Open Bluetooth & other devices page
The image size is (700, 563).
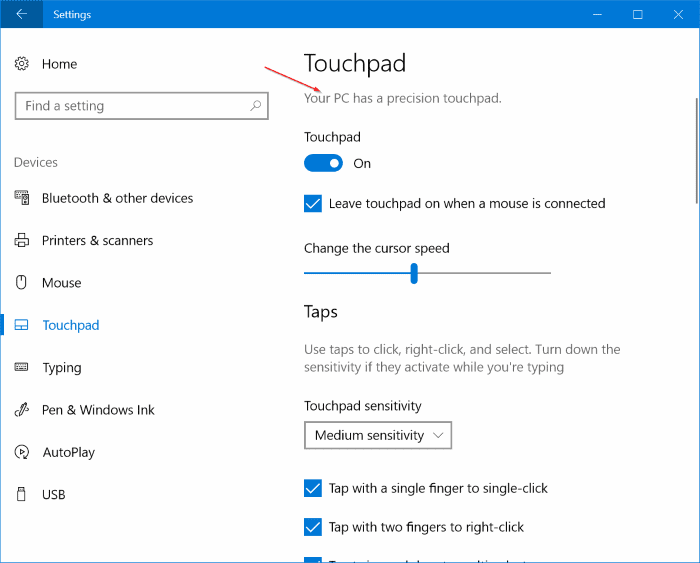tap(117, 198)
